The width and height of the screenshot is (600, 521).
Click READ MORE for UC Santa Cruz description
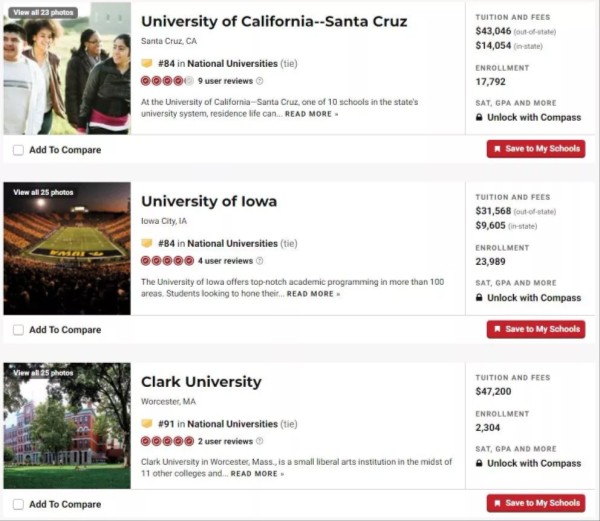pyautogui.click(x=311, y=114)
